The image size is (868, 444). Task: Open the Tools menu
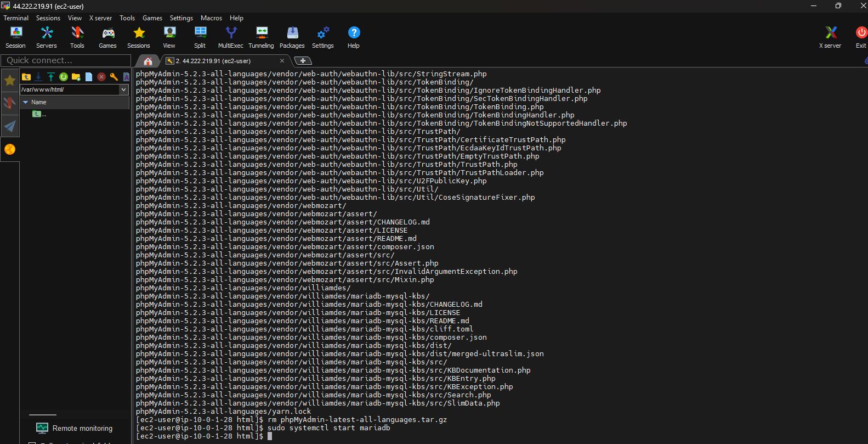point(127,18)
